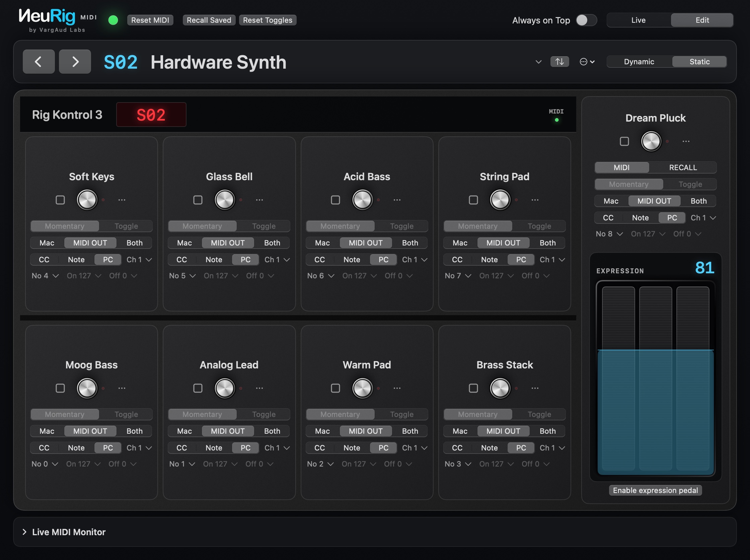Screen dimensions: 750x560
Task: Check the Acid Bass checkbox
Action: tap(335, 200)
